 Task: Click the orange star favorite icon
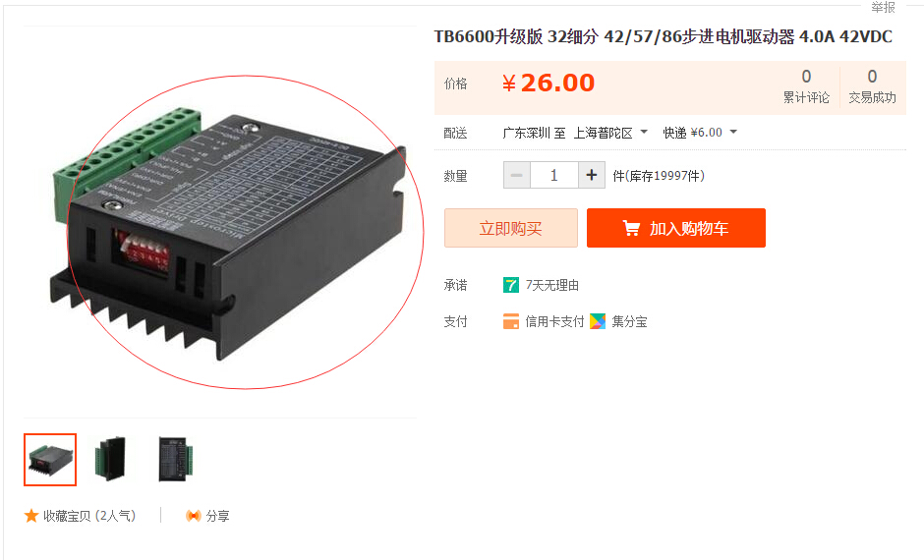pyautogui.click(x=31, y=516)
